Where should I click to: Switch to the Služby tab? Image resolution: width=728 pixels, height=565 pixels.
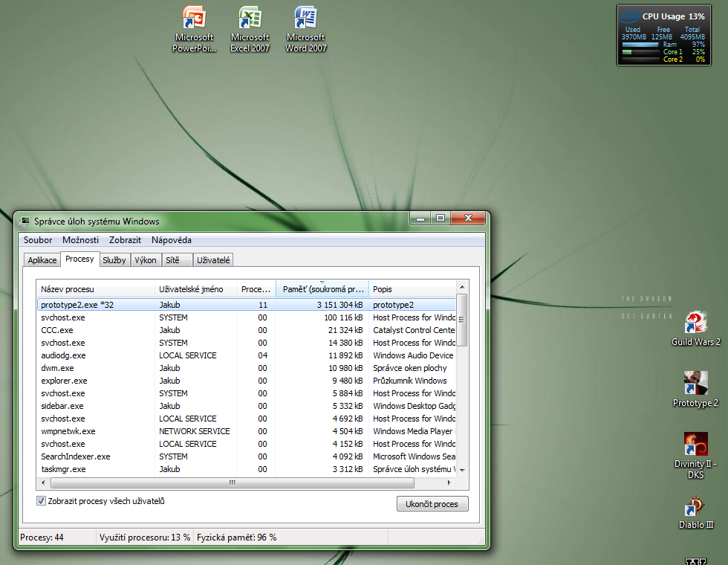[x=114, y=260]
